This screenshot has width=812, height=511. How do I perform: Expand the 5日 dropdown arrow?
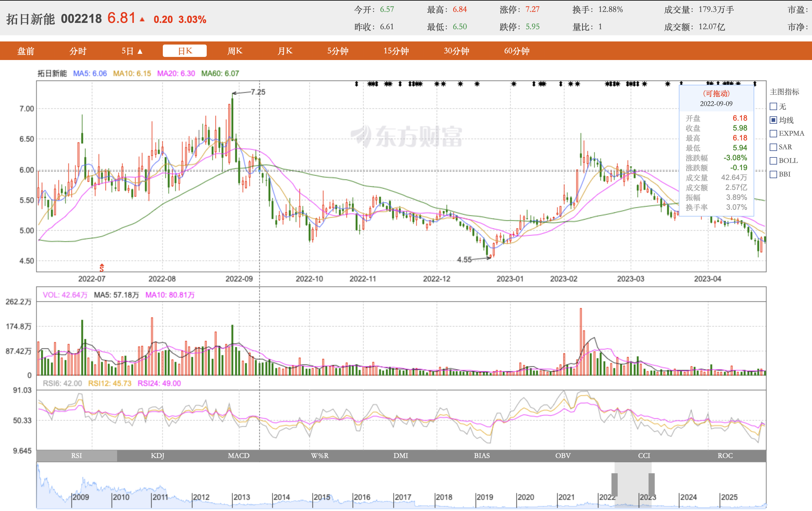coord(140,51)
